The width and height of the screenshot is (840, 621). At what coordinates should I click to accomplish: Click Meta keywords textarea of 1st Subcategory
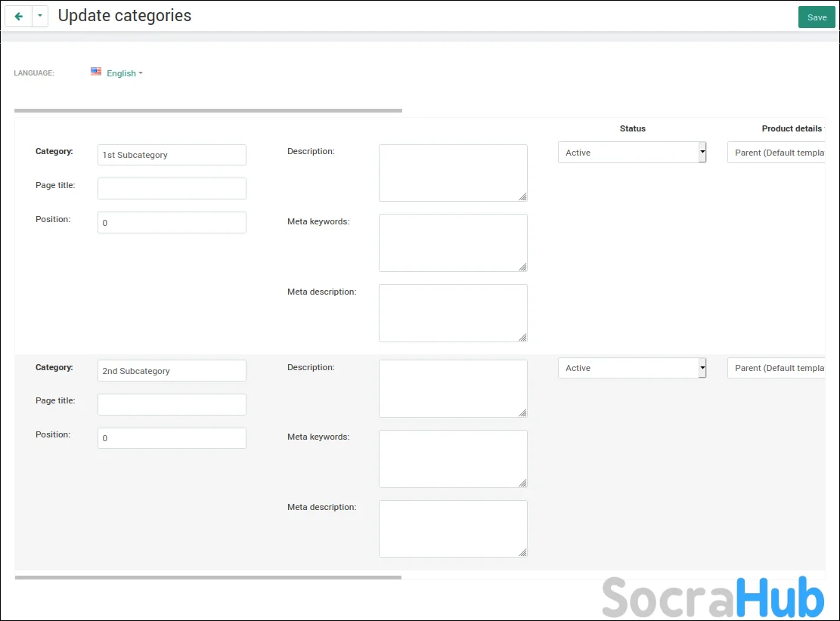pyautogui.click(x=452, y=243)
